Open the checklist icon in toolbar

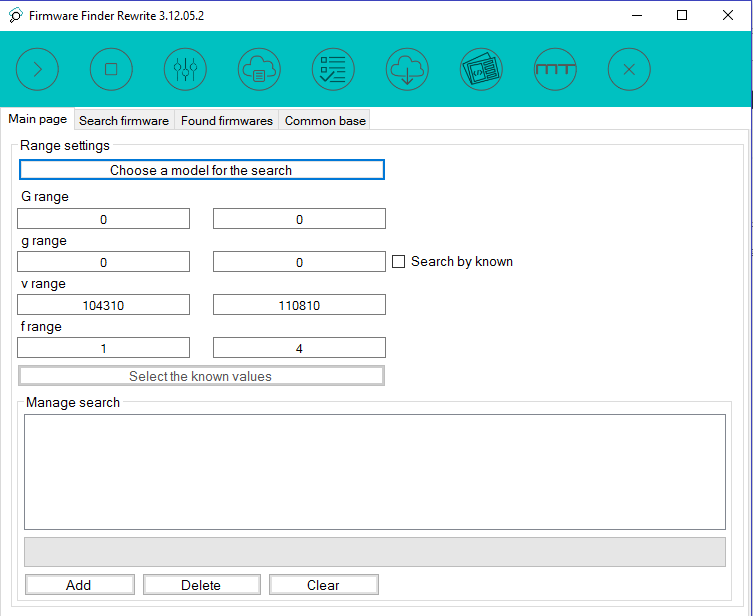point(333,70)
